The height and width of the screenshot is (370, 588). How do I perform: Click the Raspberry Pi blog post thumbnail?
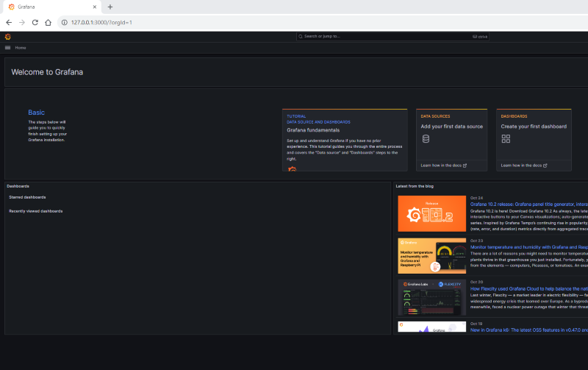pos(432,256)
